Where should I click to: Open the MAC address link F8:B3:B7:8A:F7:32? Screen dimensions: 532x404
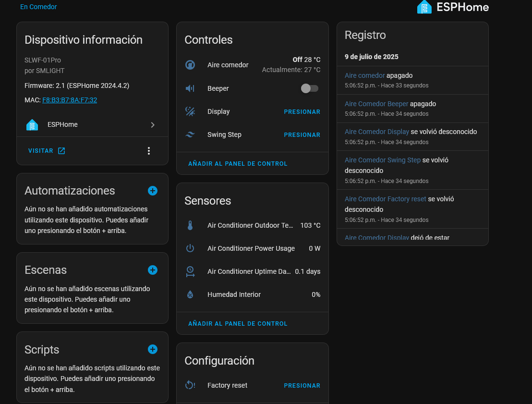70,100
